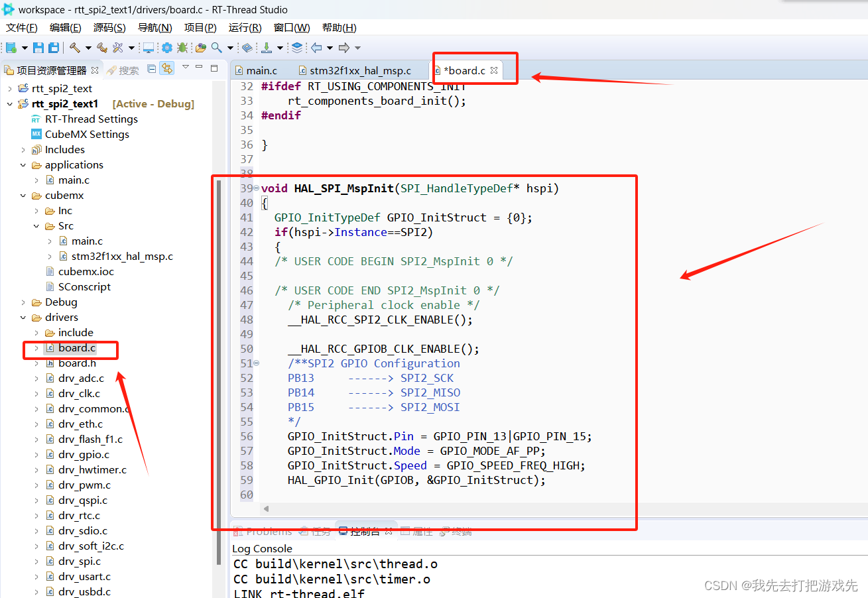Open dropdown next to download icon
Image resolution: width=868 pixels, height=598 pixels.
[x=280, y=48]
